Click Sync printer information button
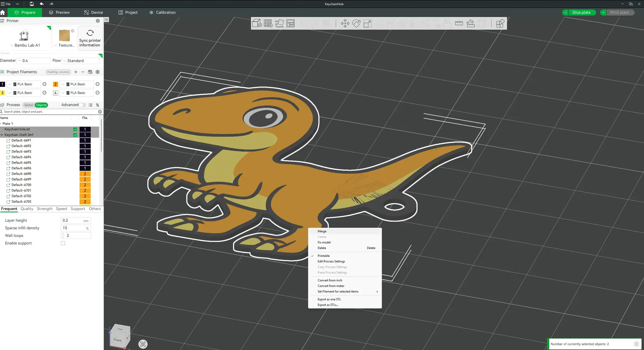 90,38
